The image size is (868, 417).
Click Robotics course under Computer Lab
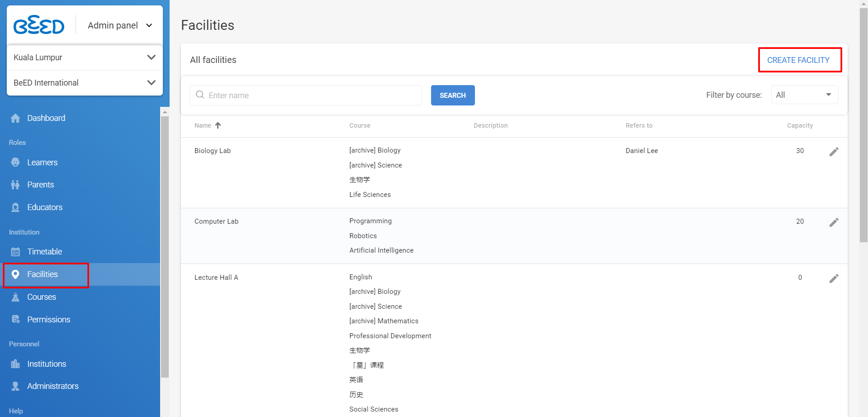click(x=363, y=236)
